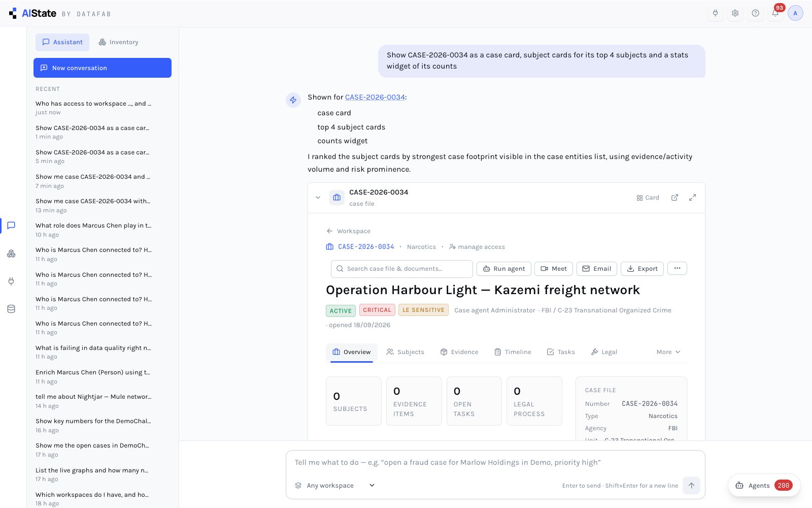Click the plug connectors icon in header
The height and width of the screenshot is (508, 812).
[715, 13]
